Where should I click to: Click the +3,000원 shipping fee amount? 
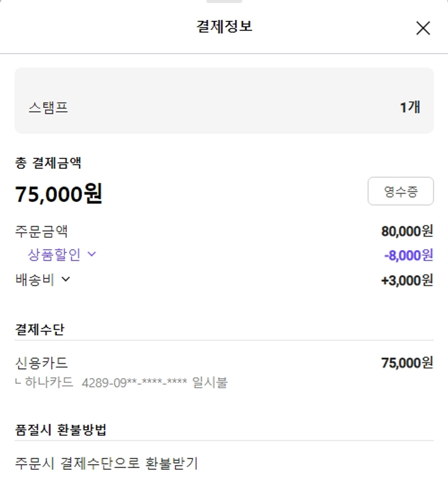407,280
